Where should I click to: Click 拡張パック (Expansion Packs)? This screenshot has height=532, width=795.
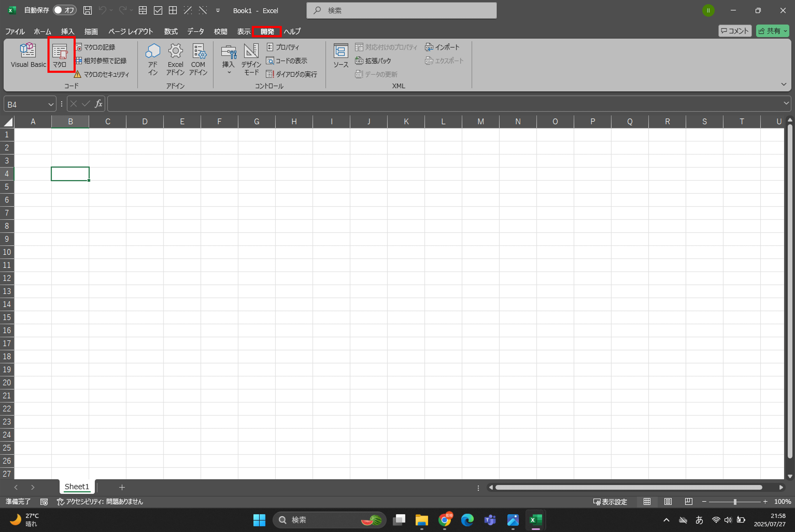[x=373, y=61]
